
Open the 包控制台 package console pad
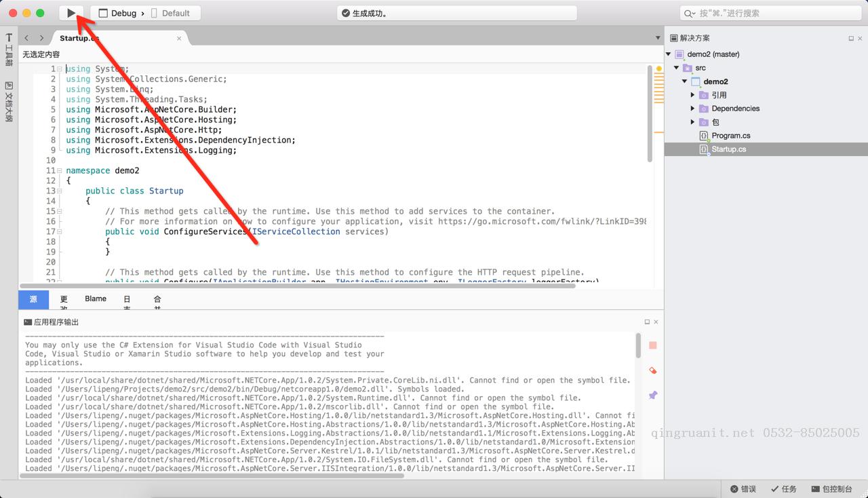point(831,489)
